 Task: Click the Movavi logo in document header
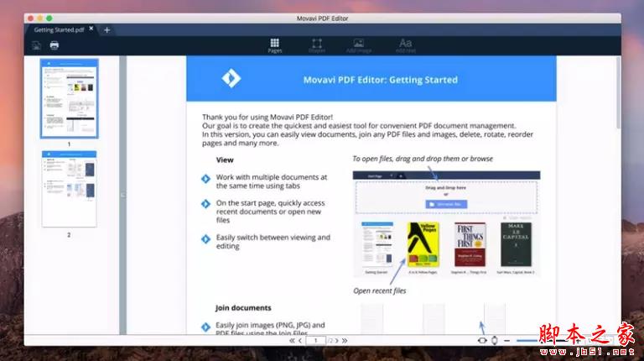point(231,78)
